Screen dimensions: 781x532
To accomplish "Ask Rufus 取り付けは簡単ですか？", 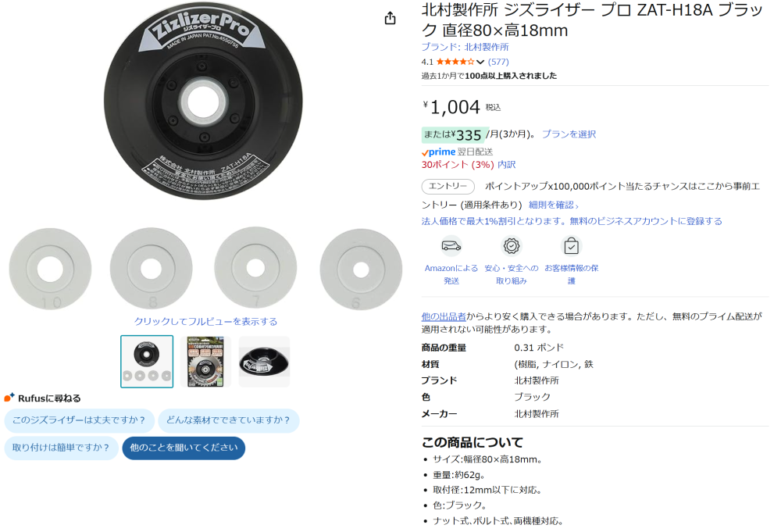I will (61, 448).
